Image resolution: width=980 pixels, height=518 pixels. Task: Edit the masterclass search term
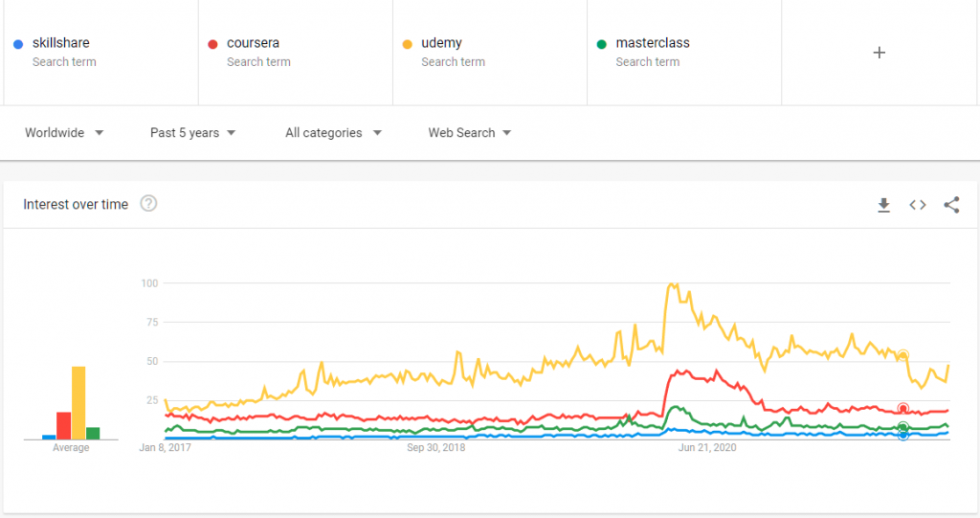653,43
